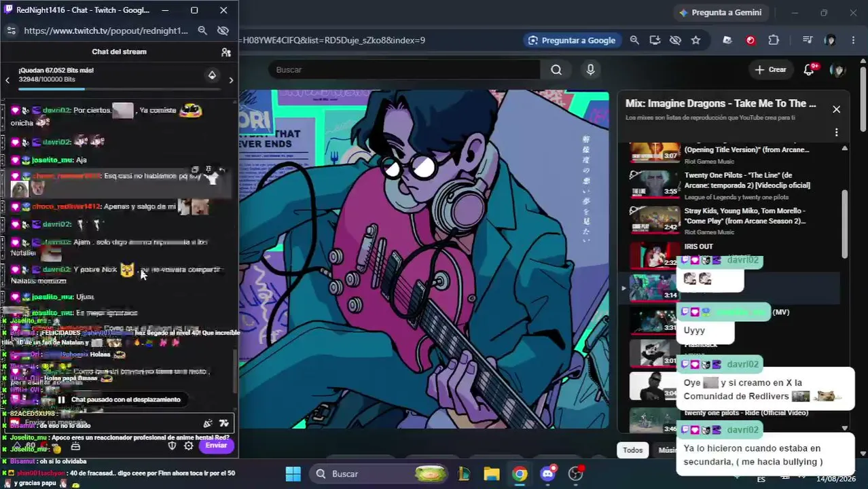
Task: Open the 7TV emote picker icon
Action: pyautogui.click(x=224, y=424)
